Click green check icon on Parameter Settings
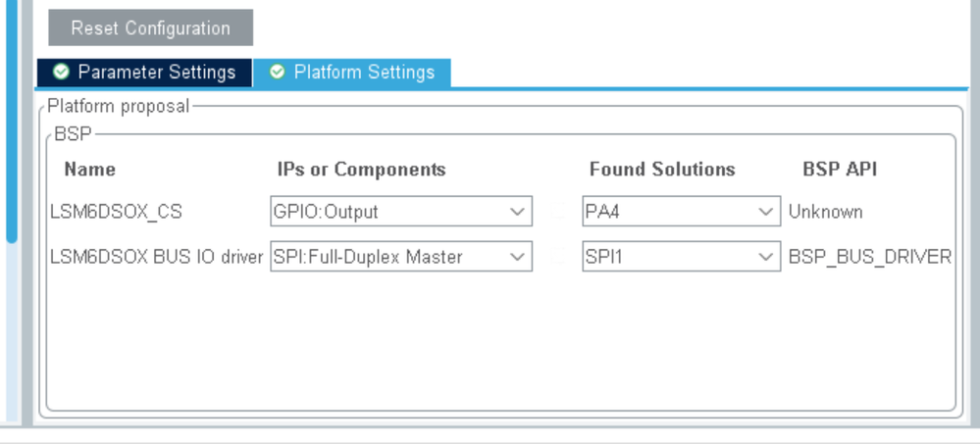 tap(61, 73)
